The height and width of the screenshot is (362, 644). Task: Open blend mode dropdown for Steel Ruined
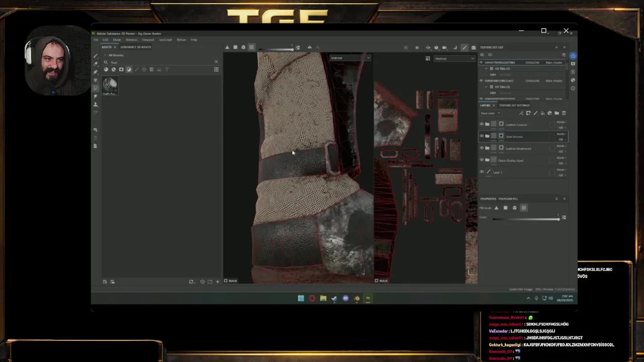tap(561, 134)
